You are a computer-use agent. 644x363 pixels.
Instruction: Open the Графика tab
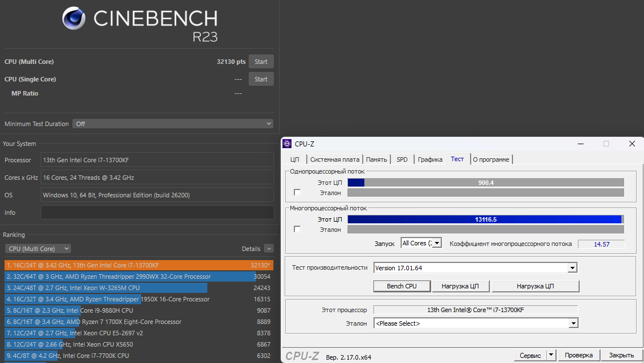[430, 159]
